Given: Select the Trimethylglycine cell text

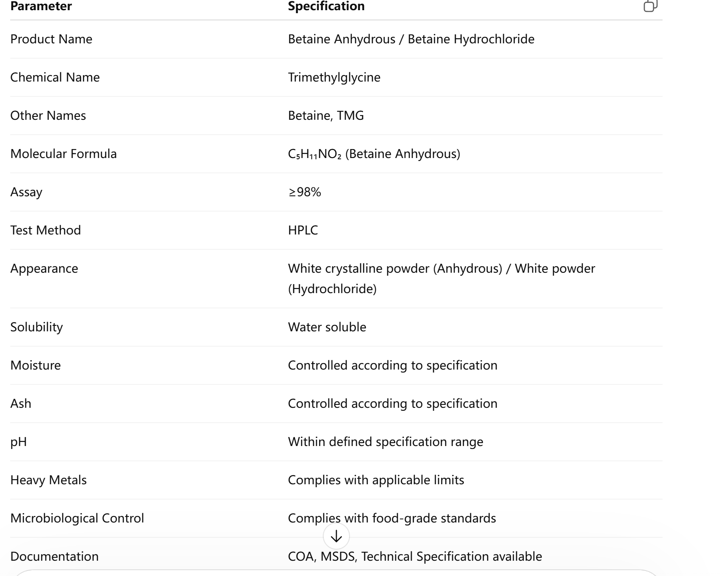Looking at the screenshot, I should tap(334, 77).
